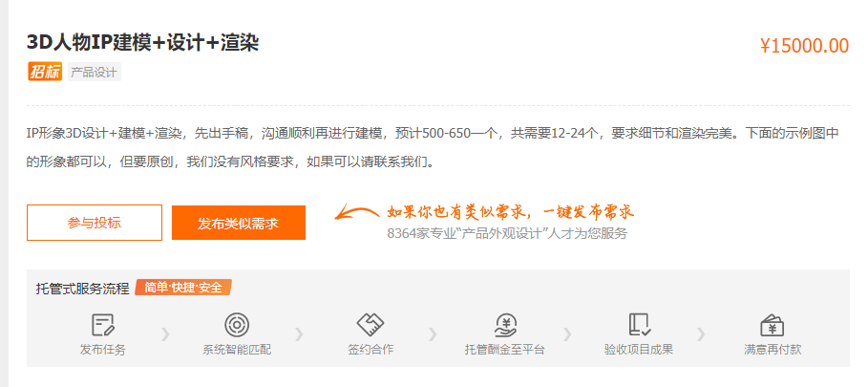This screenshot has width=868, height=387.
Task: Click the chevron before 满意再付款 step
Action: pos(701,334)
